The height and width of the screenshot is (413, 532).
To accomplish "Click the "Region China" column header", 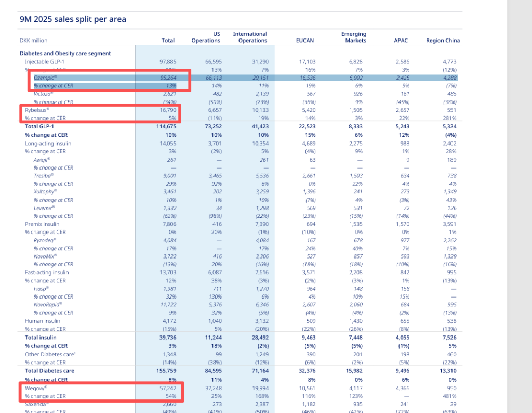I will tap(443, 41).
